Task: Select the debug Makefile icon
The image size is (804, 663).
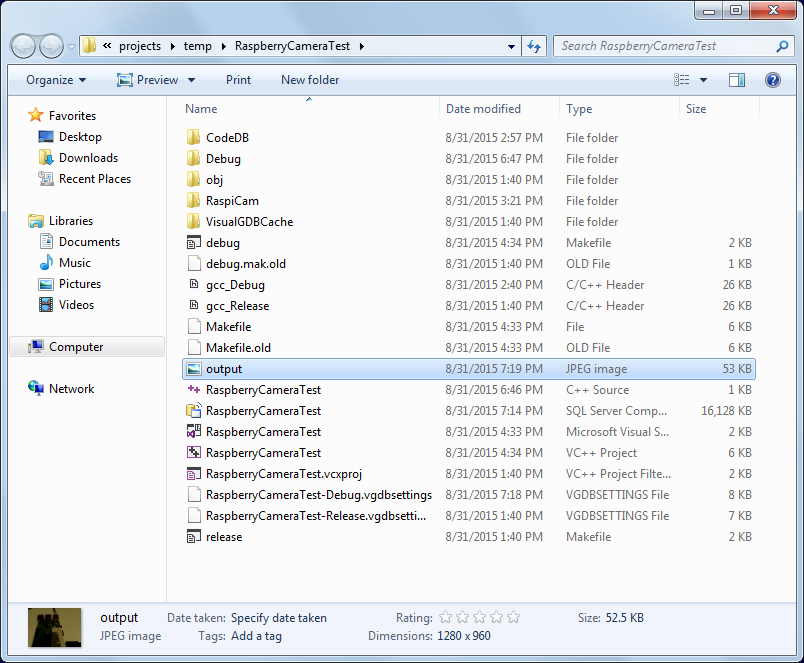Action: pyautogui.click(x=194, y=243)
